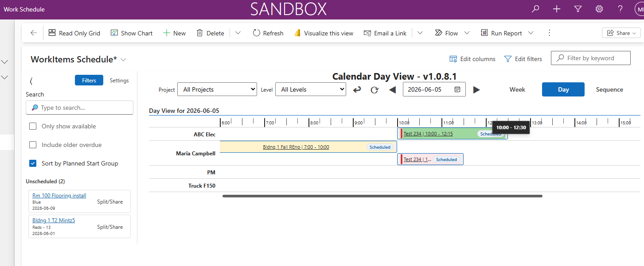Open Rm 100 Flooring install link
Image resolution: width=644 pixels, height=266 pixels.
point(59,196)
